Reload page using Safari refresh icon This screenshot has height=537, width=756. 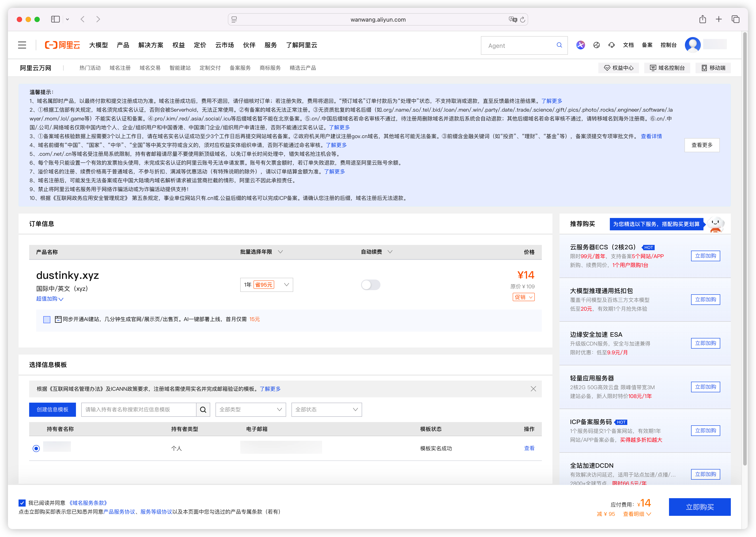[522, 19]
